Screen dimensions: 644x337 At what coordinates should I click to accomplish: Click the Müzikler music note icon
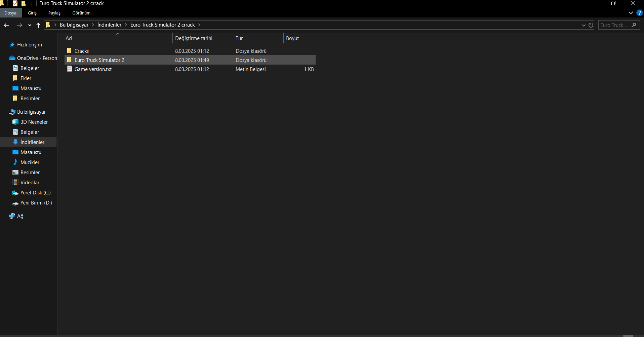15,162
